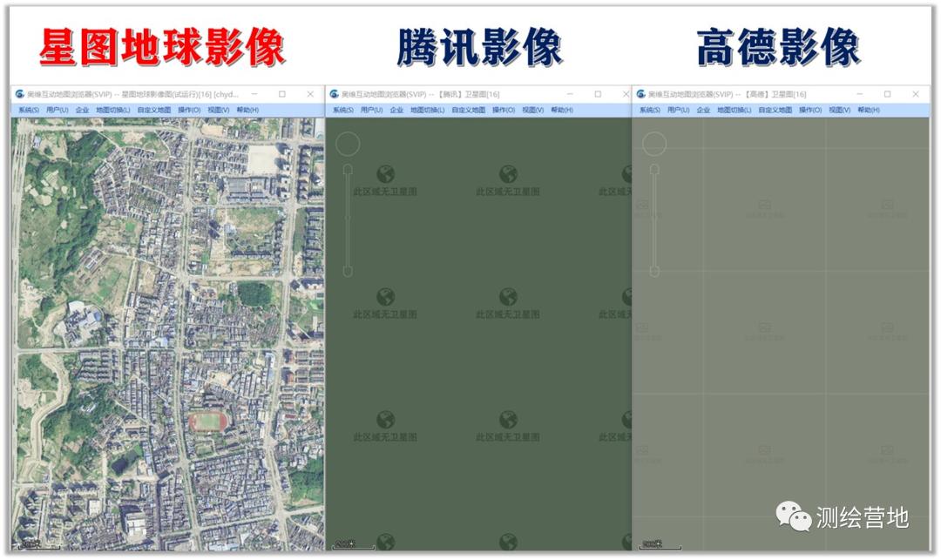
Task: Open 帮助(H) in the 星图地球 window
Action: (247, 111)
